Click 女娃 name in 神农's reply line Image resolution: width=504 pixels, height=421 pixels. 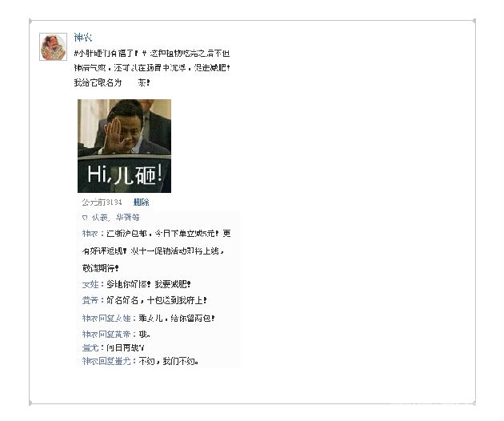click(122, 319)
